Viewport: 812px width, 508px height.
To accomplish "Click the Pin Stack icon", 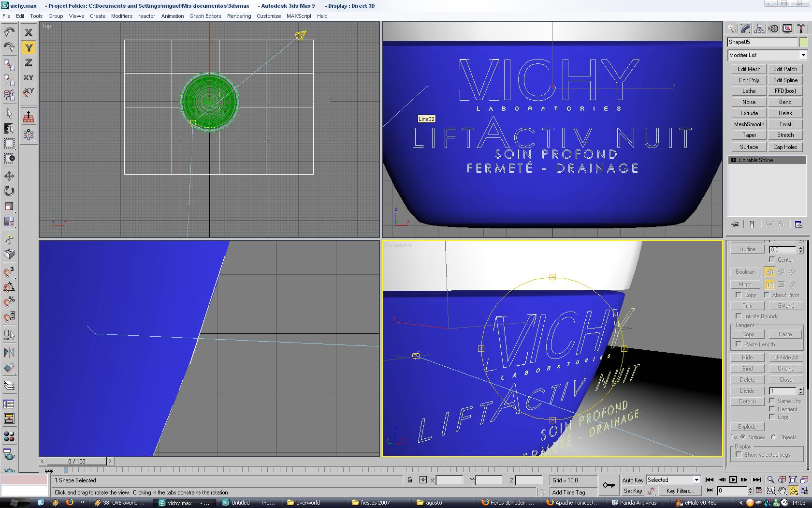I will 735,224.
